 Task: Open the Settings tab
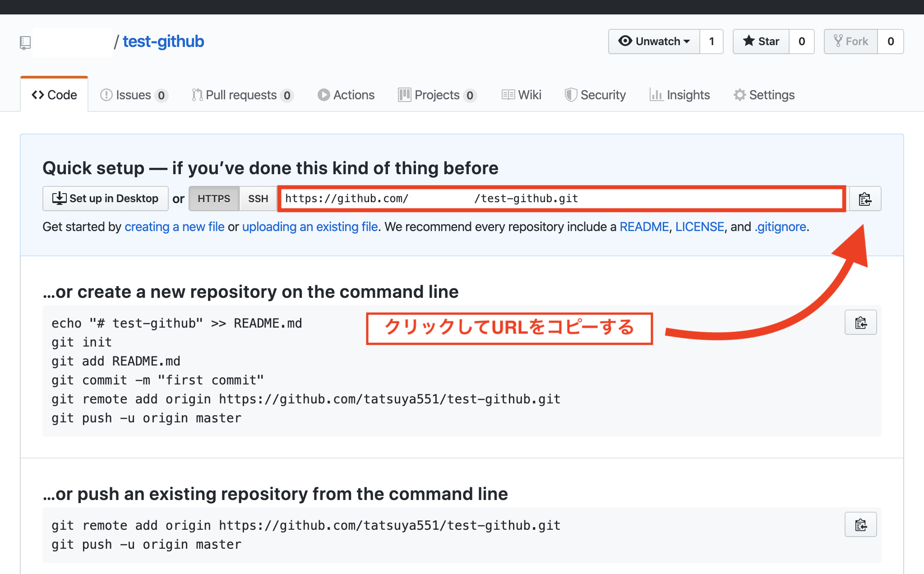(x=764, y=95)
